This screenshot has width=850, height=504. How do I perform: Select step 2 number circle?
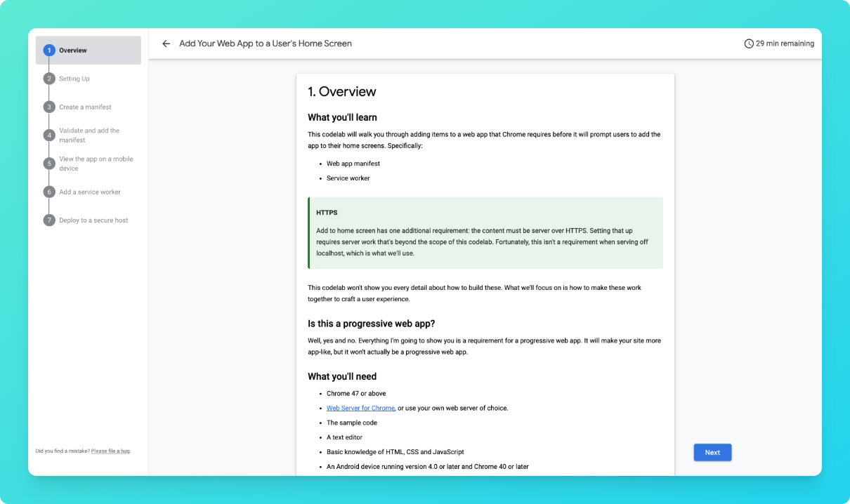[x=49, y=79]
